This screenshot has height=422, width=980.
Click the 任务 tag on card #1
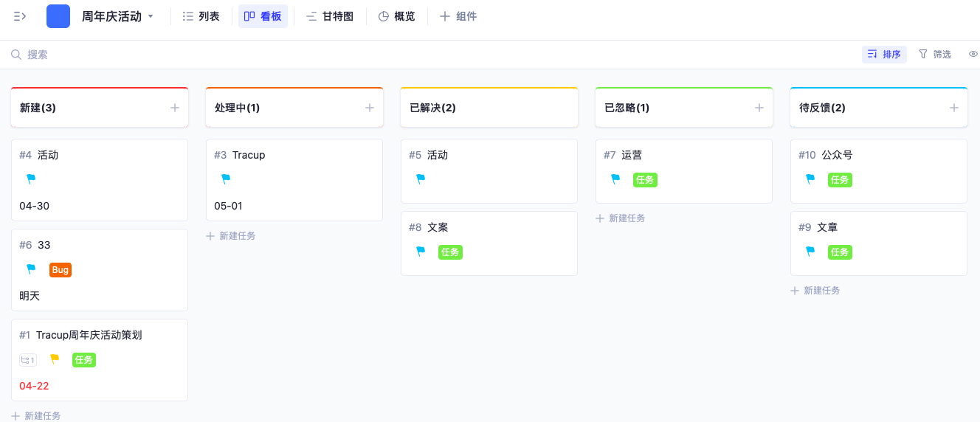[x=84, y=360]
